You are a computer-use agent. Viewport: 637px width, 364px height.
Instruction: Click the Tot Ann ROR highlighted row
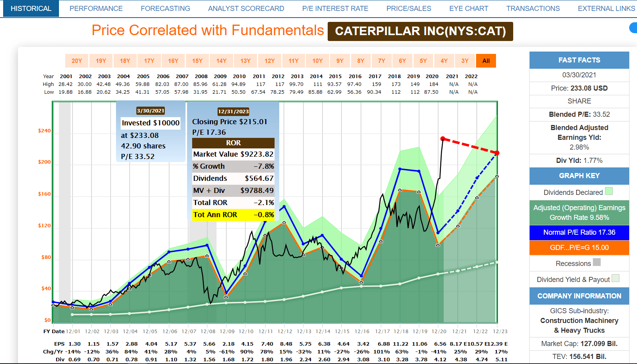point(233,215)
